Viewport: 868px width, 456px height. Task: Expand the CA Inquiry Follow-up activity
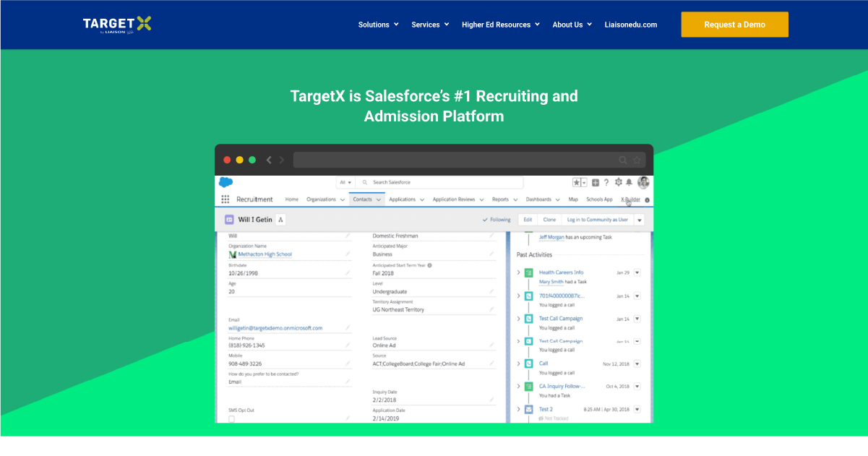point(519,387)
